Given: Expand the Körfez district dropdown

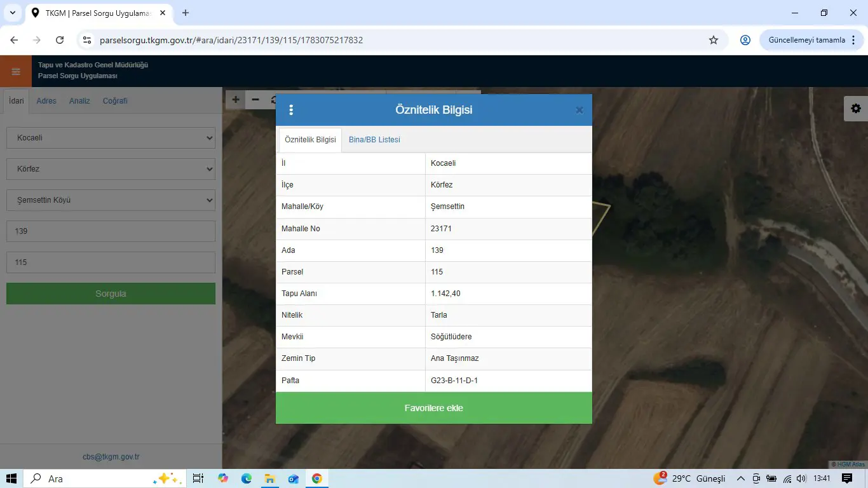Looking at the screenshot, I should click(111, 169).
